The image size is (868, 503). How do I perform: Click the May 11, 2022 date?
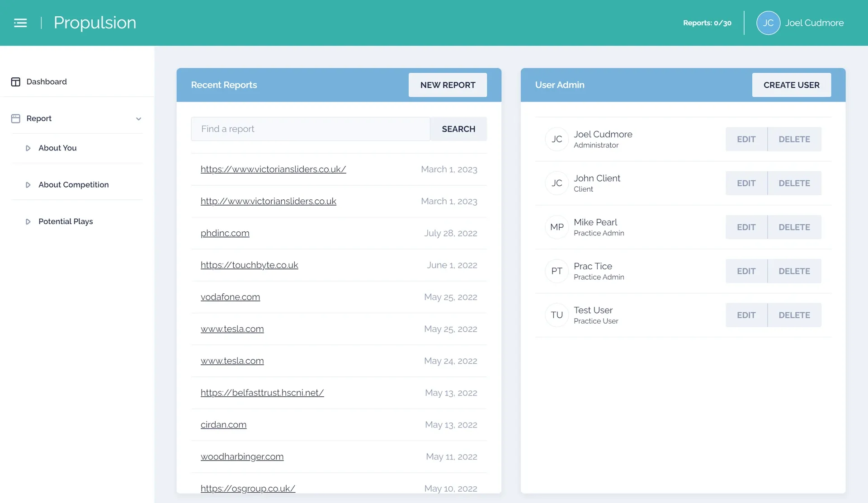coord(452,456)
